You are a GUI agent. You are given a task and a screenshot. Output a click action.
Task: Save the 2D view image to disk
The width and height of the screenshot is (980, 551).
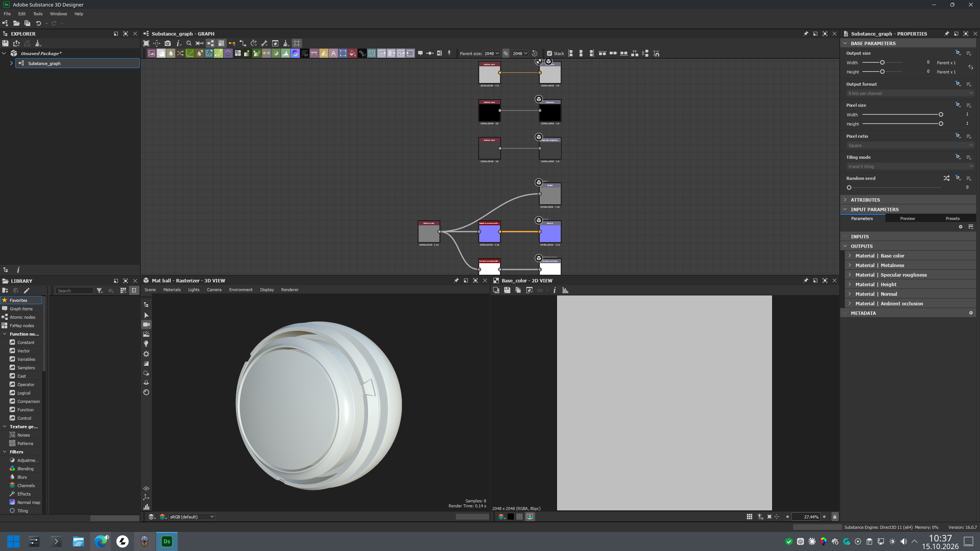[507, 290]
